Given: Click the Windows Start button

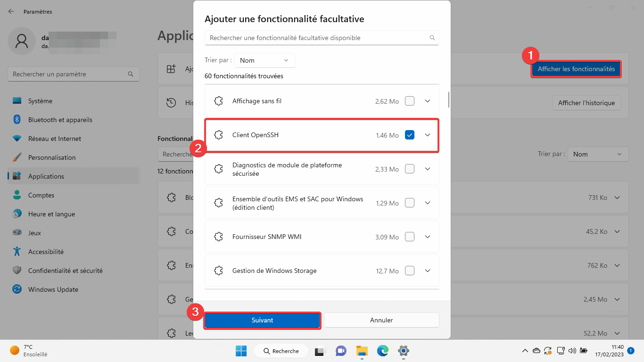Looking at the screenshot, I should [241, 351].
